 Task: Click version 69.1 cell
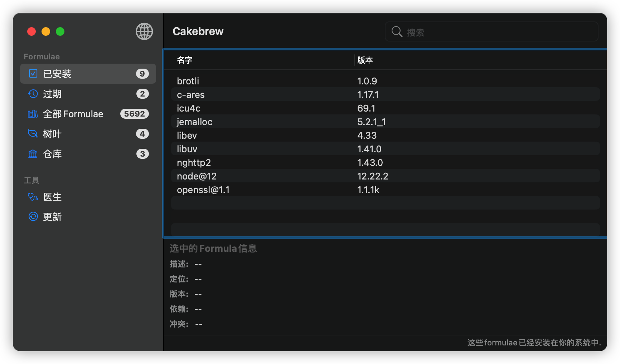pos(366,108)
